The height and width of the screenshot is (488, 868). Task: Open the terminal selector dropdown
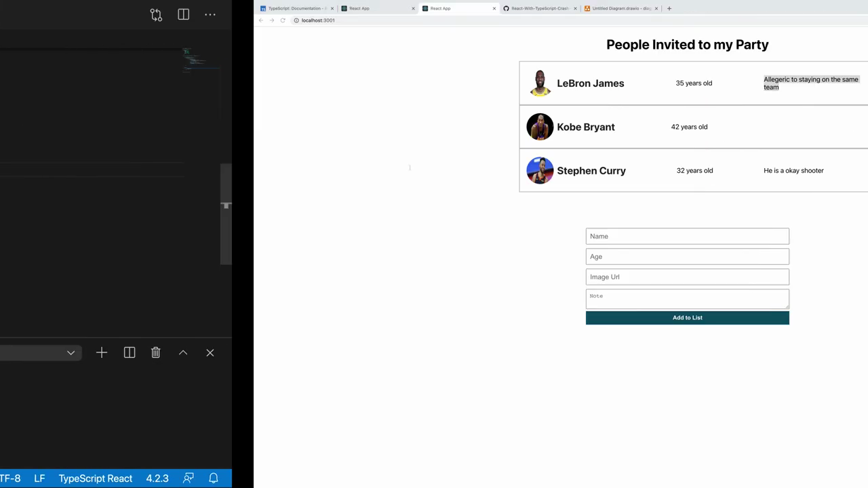(71, 352)
